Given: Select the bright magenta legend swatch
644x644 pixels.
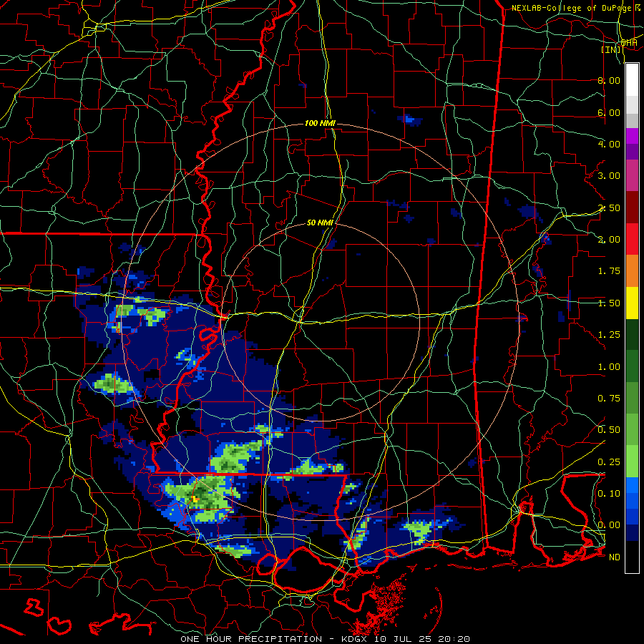Looking at the screenshot, I should coord(632,136).
